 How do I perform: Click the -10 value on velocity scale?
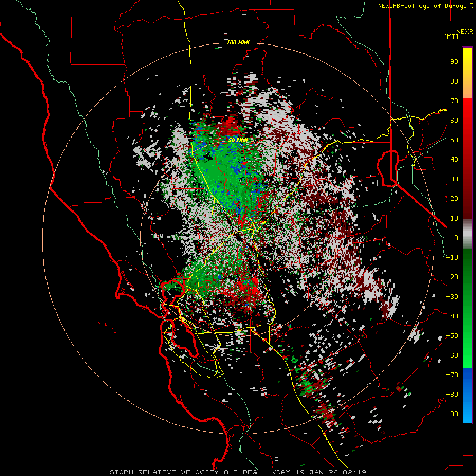[452, 258]
